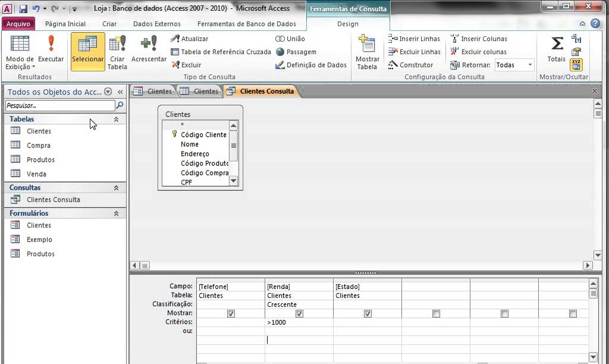Toggle the table names XYZ icon
The height and width of the screenshot is (364, 609).
click(576, 64)
